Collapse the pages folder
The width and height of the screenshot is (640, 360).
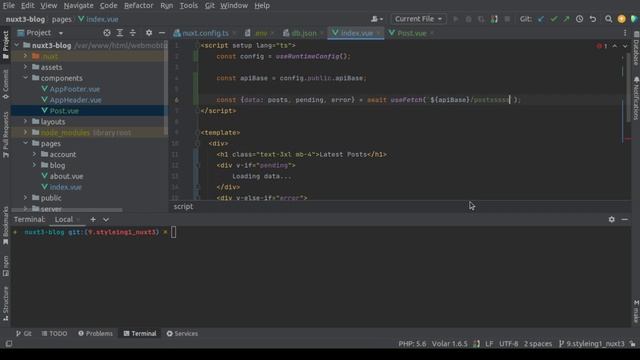pyautogui.click(x=25, y=143)
